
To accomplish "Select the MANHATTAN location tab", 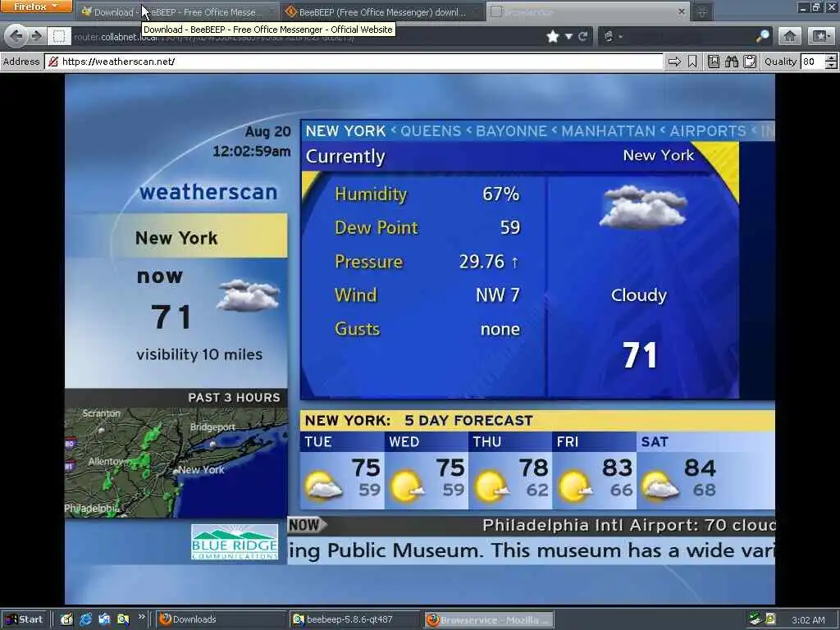I will pyautogui.click(x=609, y=131).
